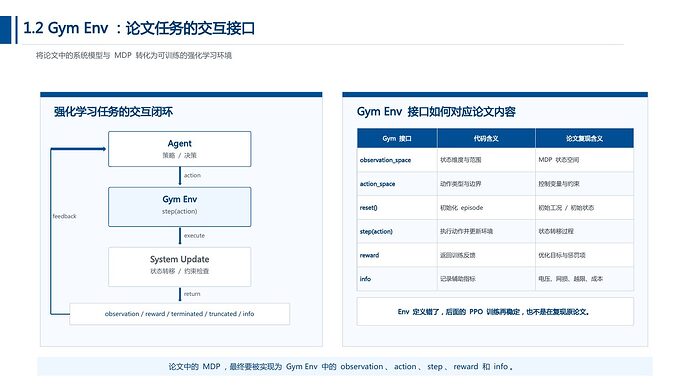690x388 pixels.
Task: Click the '策略 / 决策' caption under Agent
Action: pyautogui.click(x=180, y=155)
